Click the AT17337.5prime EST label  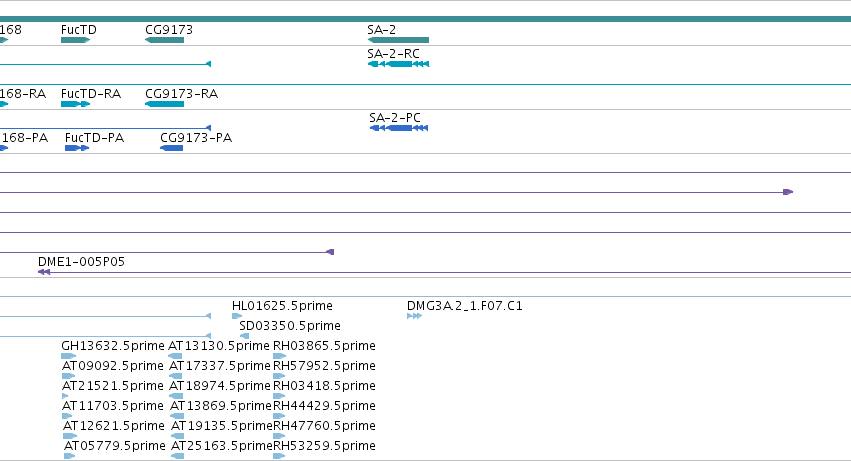220,366
